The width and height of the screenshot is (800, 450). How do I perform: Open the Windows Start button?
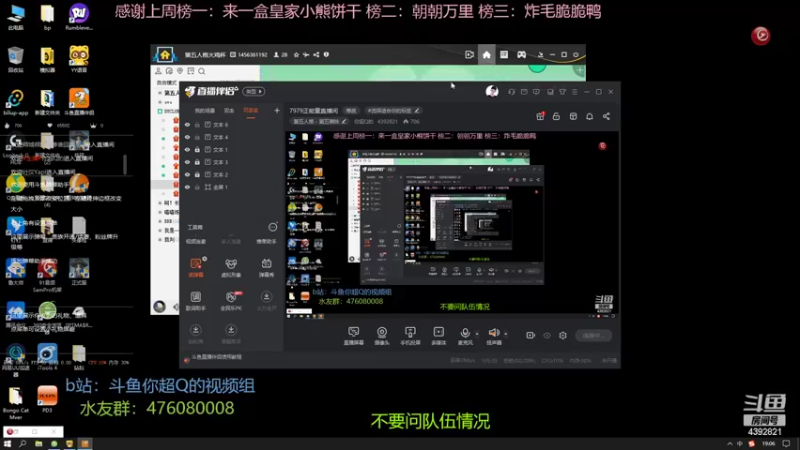pyautogui.click(x=7, y=444)
